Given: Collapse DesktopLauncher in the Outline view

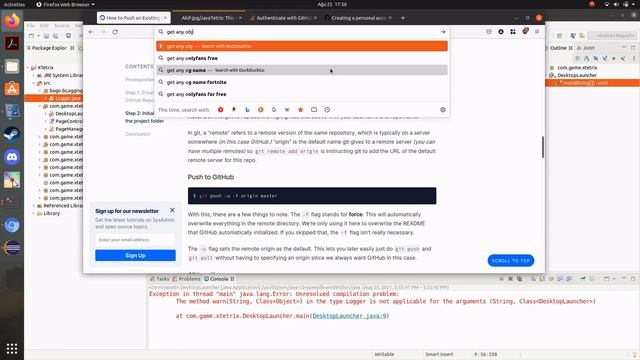Looking at the screenshot, I should point(547,76).
